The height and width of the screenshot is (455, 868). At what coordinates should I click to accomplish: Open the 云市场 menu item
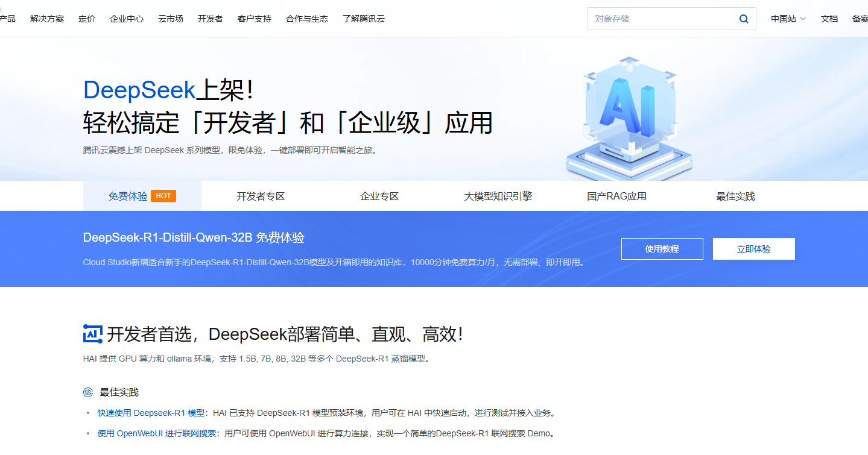(171, 19)
